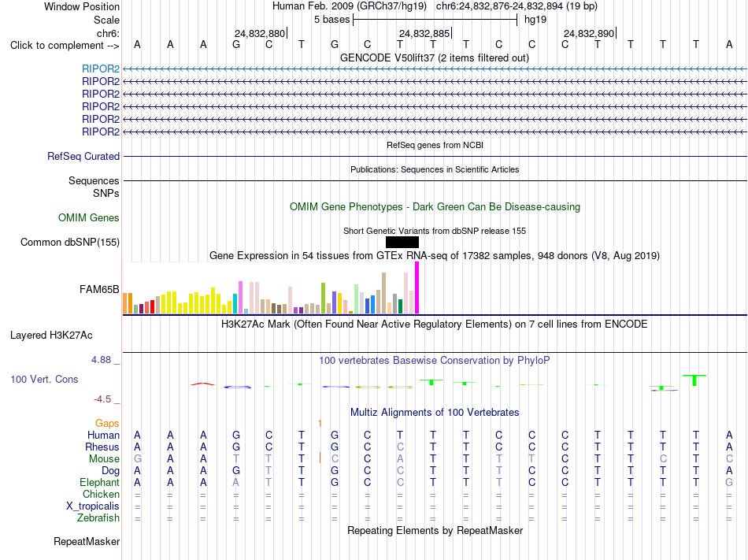Select the SNPs track label
Viewport: 748px width, 560px height.
(x=106, y=193)
